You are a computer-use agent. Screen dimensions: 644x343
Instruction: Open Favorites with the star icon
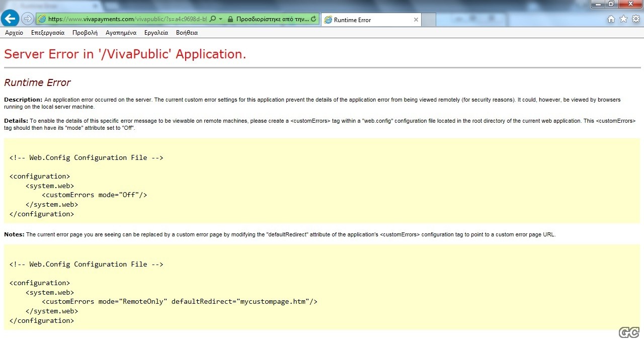click(x=623, y=19)
